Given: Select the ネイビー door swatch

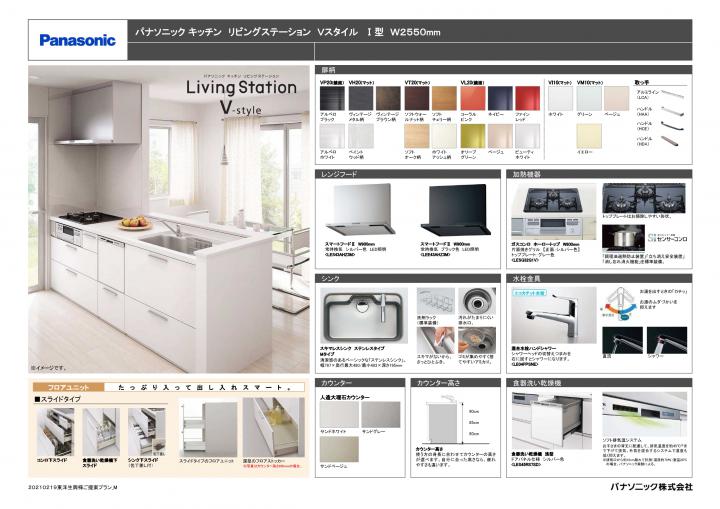Looking at the screenshot, I should pyautogui.click(x=501, y=98).
